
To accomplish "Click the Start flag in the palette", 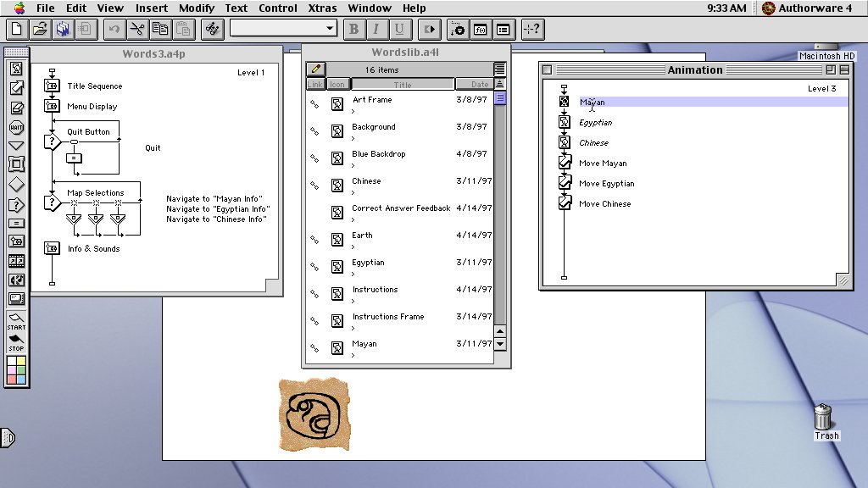I will (16, 320).
